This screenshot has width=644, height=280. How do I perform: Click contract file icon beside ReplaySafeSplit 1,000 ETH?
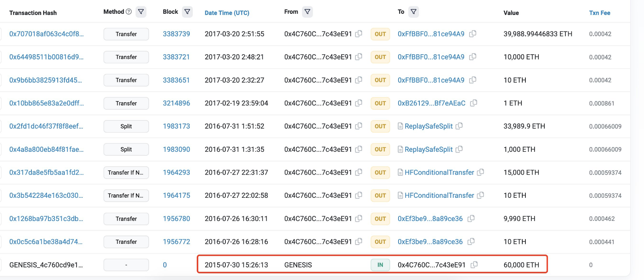400,149
